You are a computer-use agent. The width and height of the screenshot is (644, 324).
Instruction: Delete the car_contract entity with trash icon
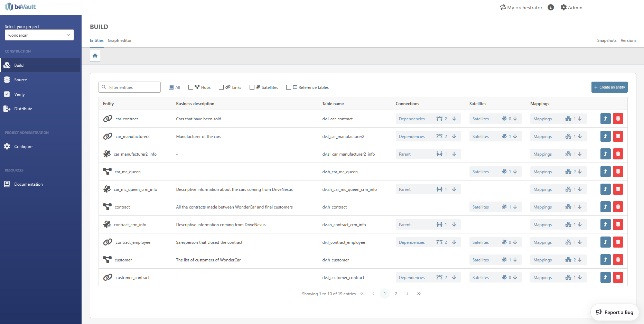(x=618, y=119)
